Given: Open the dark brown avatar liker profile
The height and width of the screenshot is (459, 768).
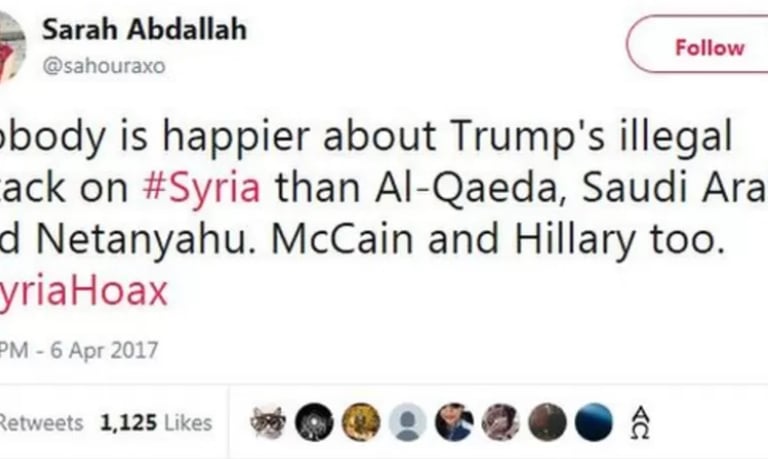Looking at the screenshot, I should 547,422.
